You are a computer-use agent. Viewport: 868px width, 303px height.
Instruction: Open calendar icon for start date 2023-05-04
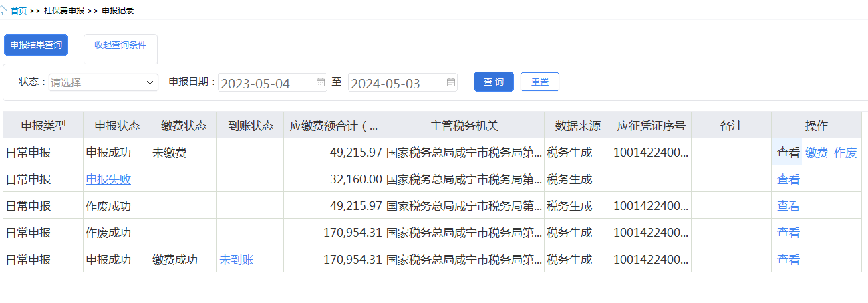pyautogui.click(x=320, y=82)
